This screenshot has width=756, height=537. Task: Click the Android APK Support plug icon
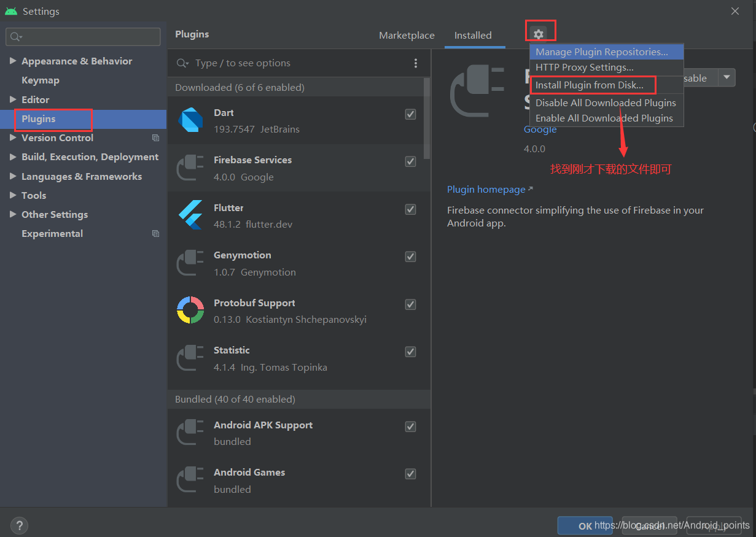tap(190, 433)
